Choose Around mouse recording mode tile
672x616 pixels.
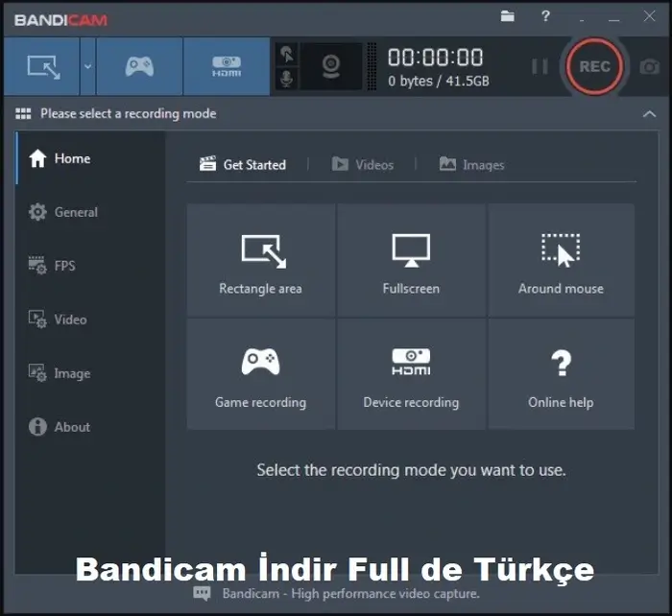tap(561, 260)
